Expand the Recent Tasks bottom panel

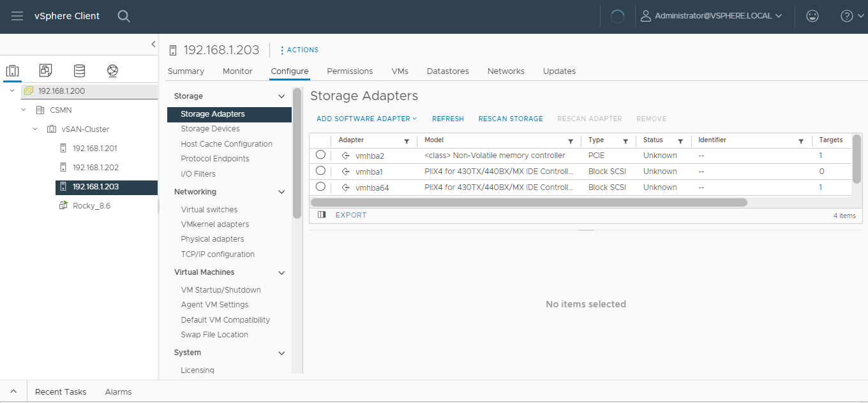pos(13,392)
